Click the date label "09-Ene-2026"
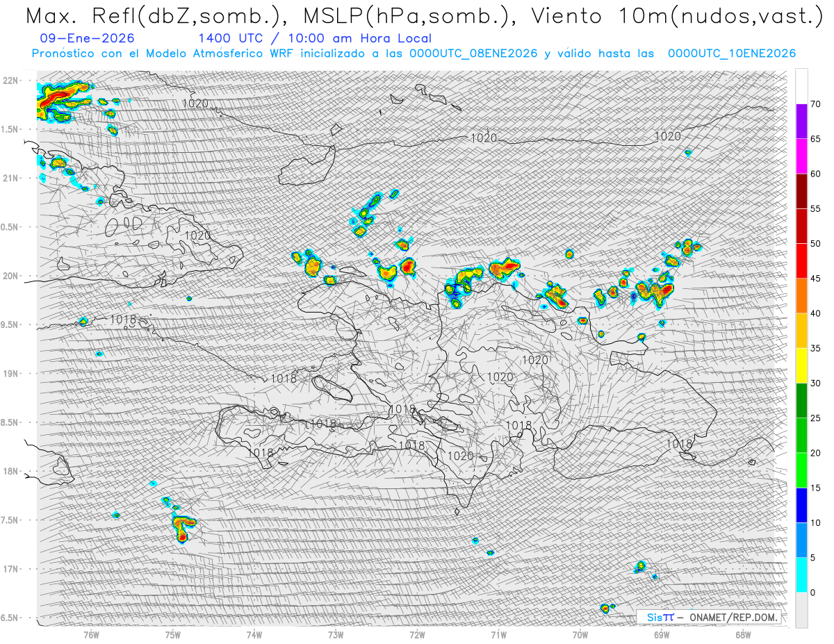The height and width of the screenshot is (644, 834). click(x=88, y=39)
